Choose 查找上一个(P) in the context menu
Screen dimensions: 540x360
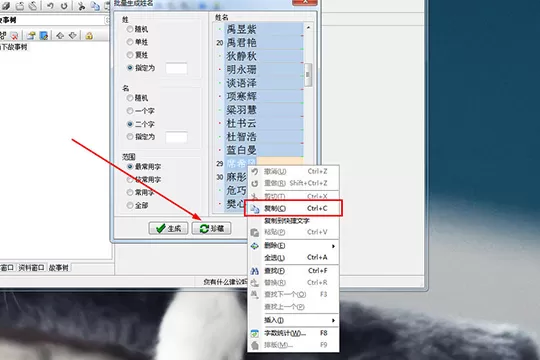(293, 307)
